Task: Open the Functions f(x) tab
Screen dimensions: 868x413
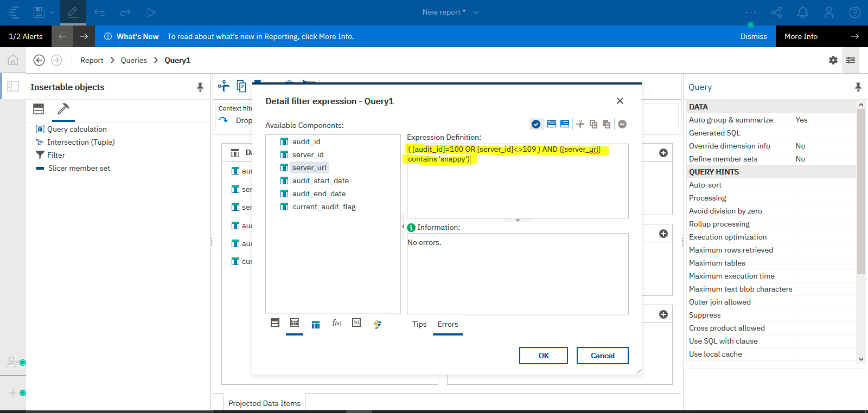Action: [x=337, y=323]
